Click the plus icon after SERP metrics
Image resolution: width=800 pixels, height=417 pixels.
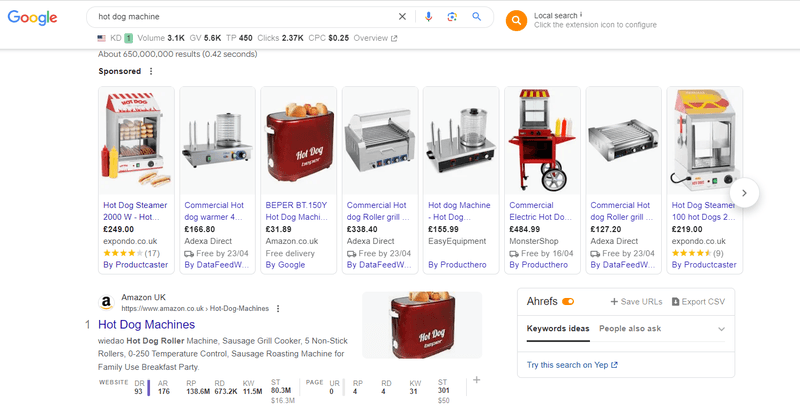tap(477, 380)
